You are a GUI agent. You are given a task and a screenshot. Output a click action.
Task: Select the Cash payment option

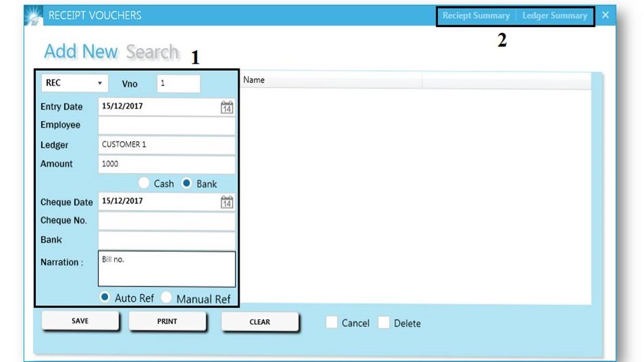pyautogui.click(x=144, y=183)
